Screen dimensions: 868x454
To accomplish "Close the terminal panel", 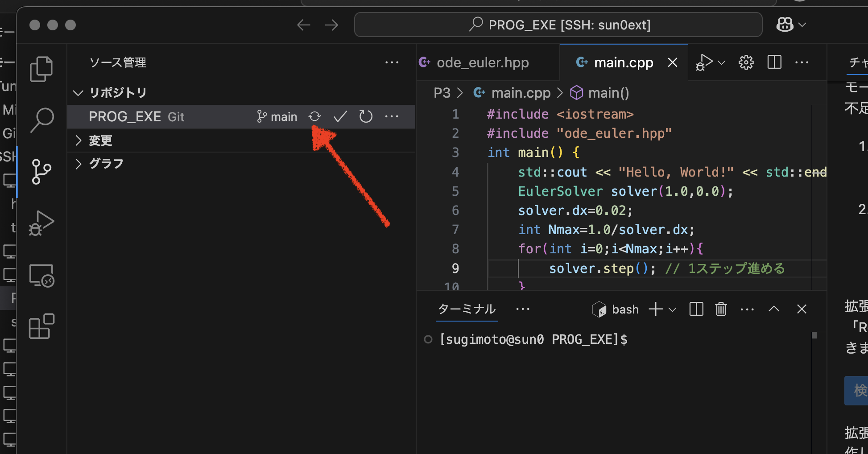I will click(x=802, y=309).
